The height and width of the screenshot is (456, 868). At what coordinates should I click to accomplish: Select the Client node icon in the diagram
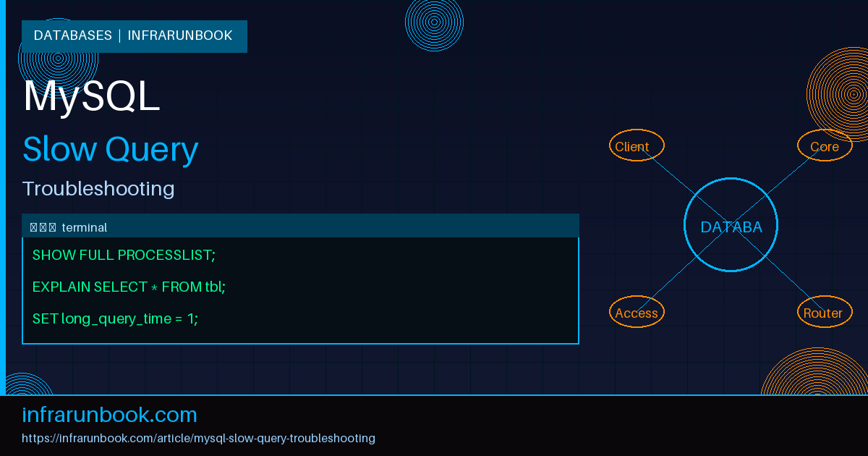point(637,145)
